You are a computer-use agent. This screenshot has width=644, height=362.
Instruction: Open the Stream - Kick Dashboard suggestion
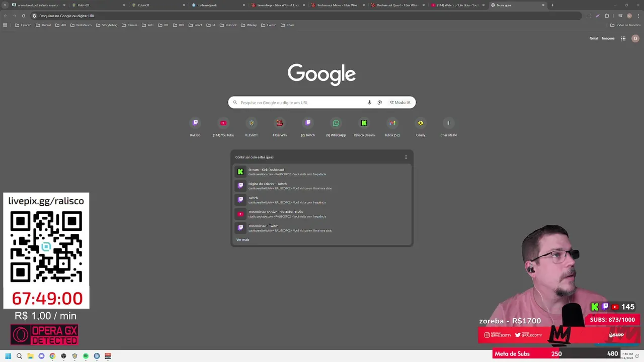pyautogui.click(x=322, y=171)
